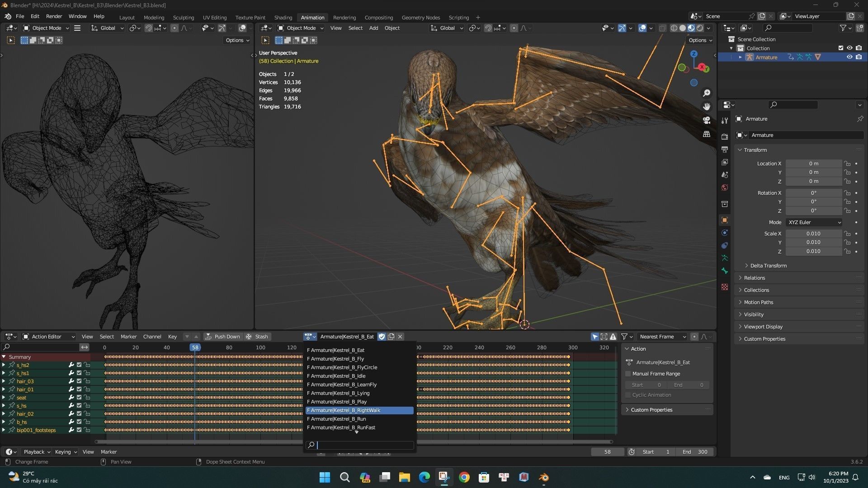Image resolution: width=868 pixels, height=488 pixels.
Task: Click the Push Down button
Action: pos(222,337)
